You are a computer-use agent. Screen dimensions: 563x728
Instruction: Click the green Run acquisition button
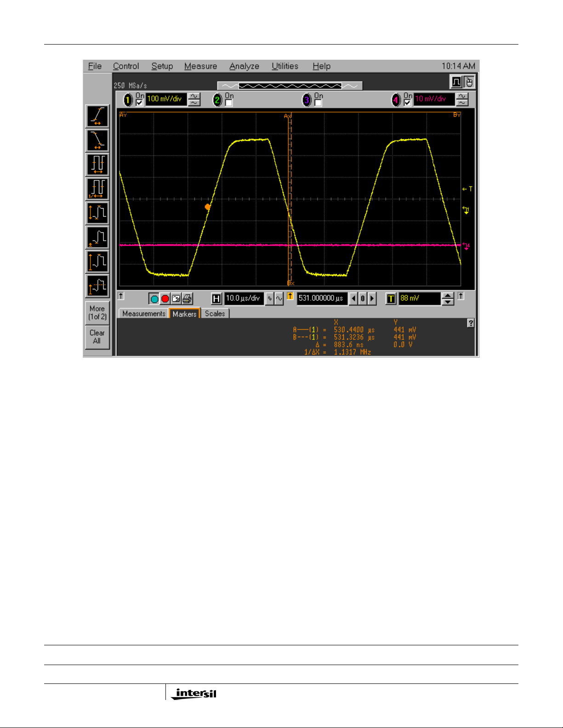coord(154,299)
